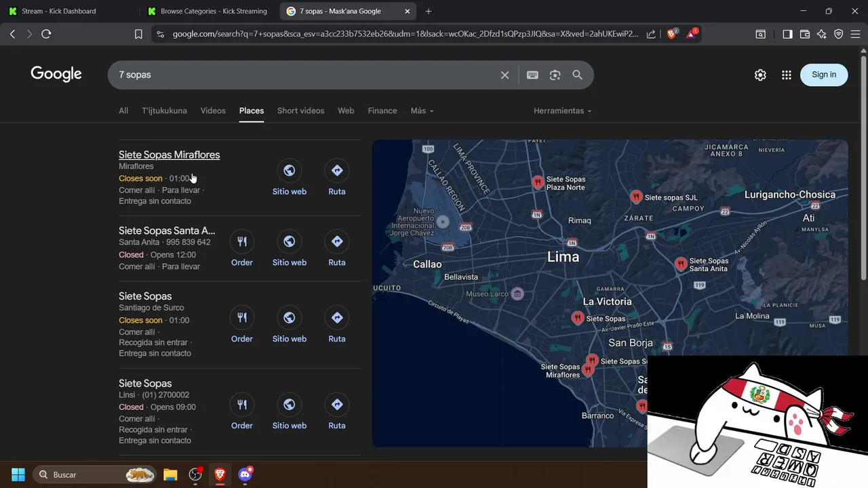Open Leo AI sparkle icon
868x488 pixels.
click(822, 34)
